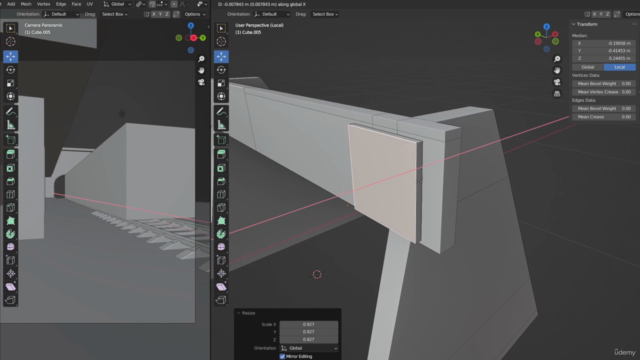Choose Rip Region tool in right viewport
640x360 pixels.
pos(221,300)
